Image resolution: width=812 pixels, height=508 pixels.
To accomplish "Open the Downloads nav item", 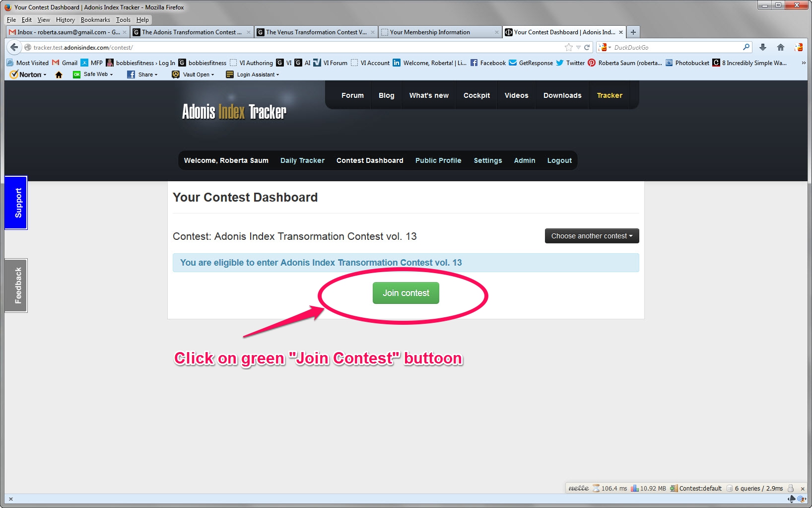I will tap(562, 95).
